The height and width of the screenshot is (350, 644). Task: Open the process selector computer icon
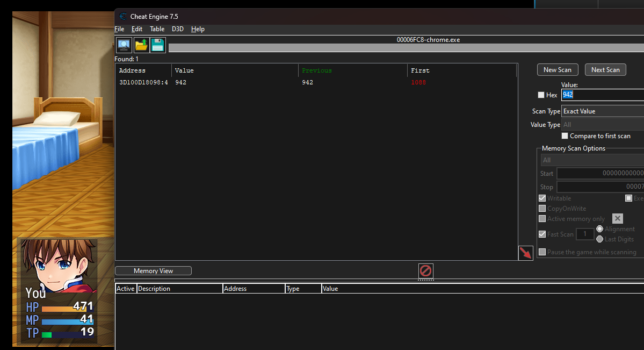[x=124, y=45]
